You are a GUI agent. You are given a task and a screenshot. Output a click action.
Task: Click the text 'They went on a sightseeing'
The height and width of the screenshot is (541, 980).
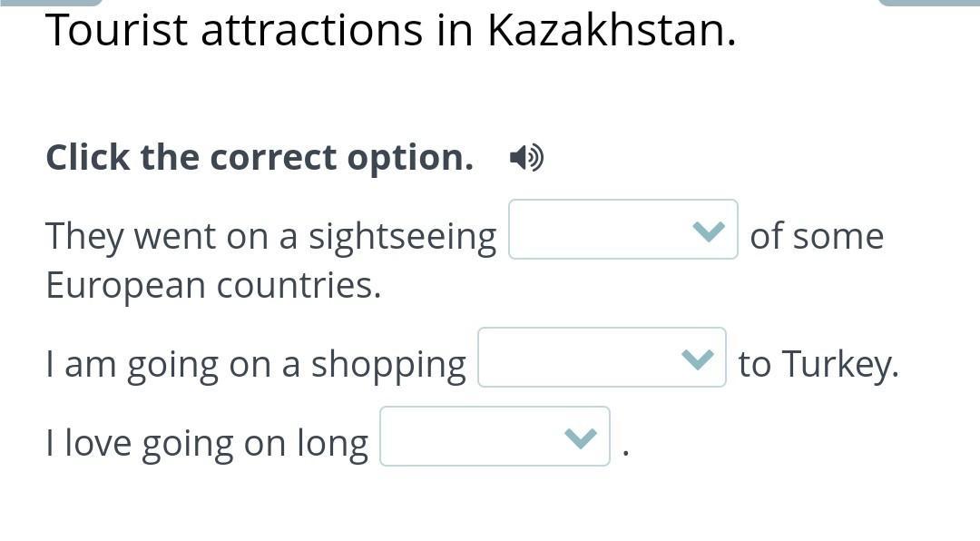coord(270,236)
